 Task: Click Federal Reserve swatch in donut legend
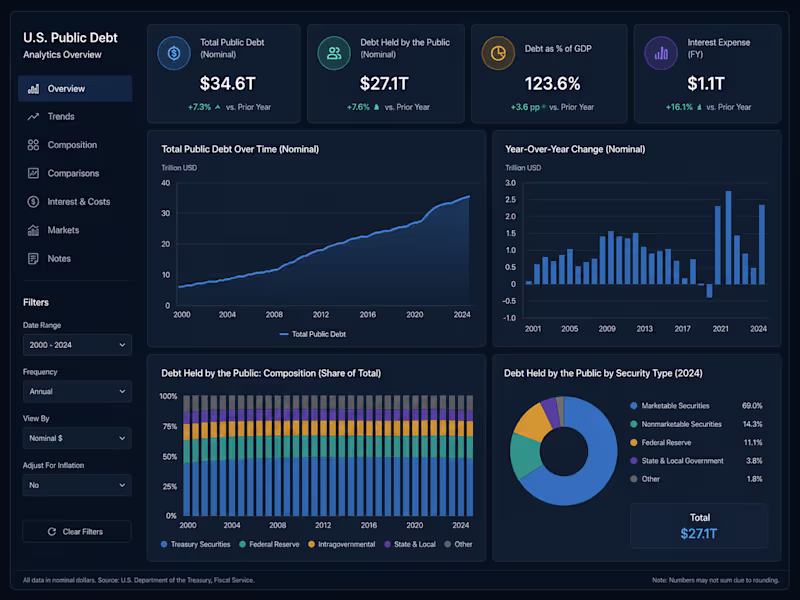(634, 442)
